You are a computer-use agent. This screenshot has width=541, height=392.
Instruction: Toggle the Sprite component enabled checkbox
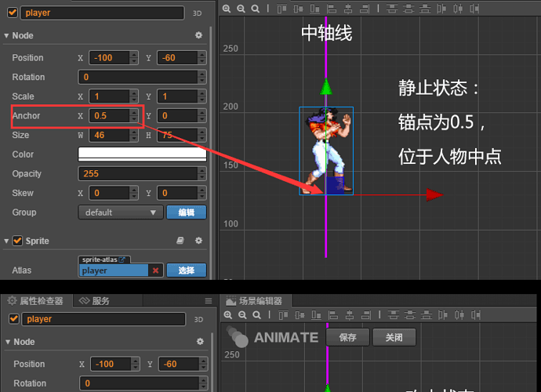(17, 241)
